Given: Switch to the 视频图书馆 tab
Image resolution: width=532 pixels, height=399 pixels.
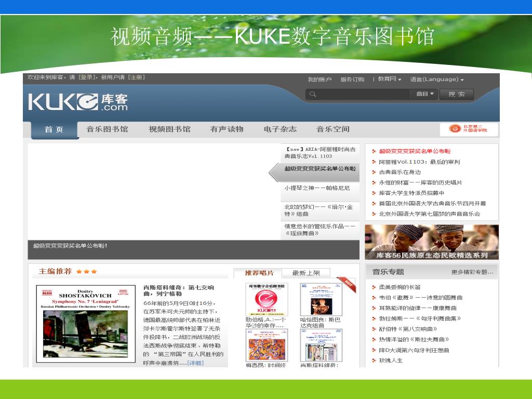Looking at the screenshot, I should [169, 129].
